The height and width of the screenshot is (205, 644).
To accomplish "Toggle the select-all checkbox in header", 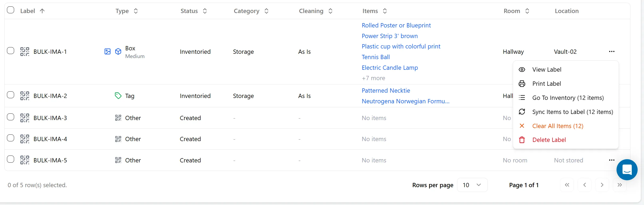I will click(x=11, y=10).
